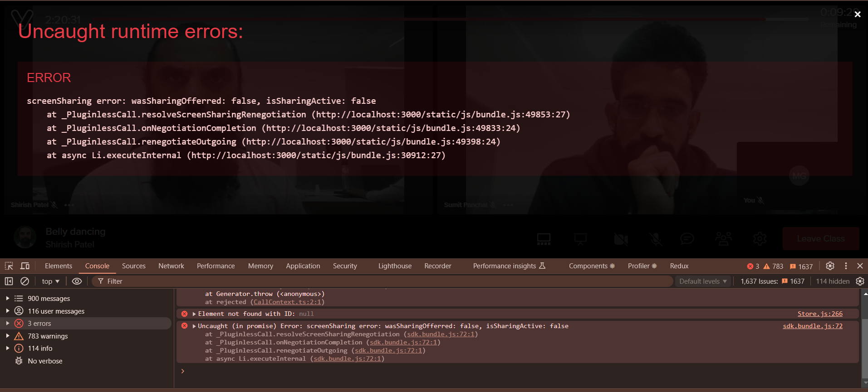
Task: Select the 3 errors sidebar row
Action: tap(86, 324)
